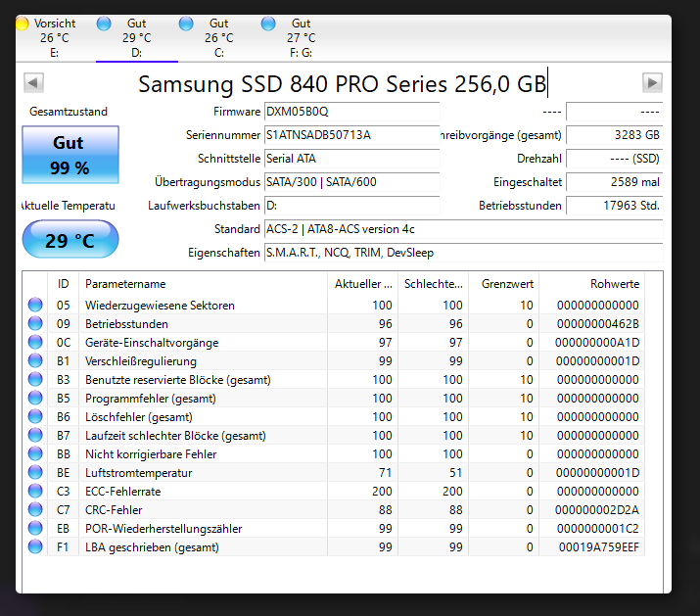The image size is (700, 616).
Task: Click status orb for Benutzte reservierte Blöcke row
Action: (35, 380)
